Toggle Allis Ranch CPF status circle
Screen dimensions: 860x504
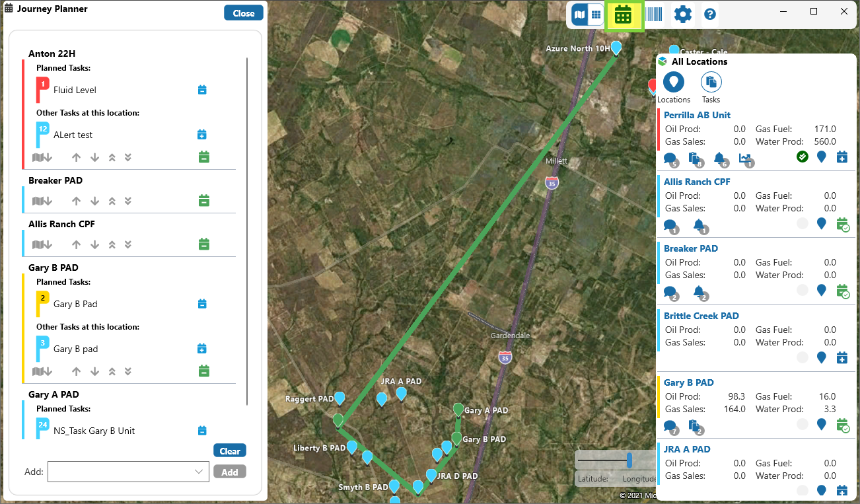tap(803, 223)
